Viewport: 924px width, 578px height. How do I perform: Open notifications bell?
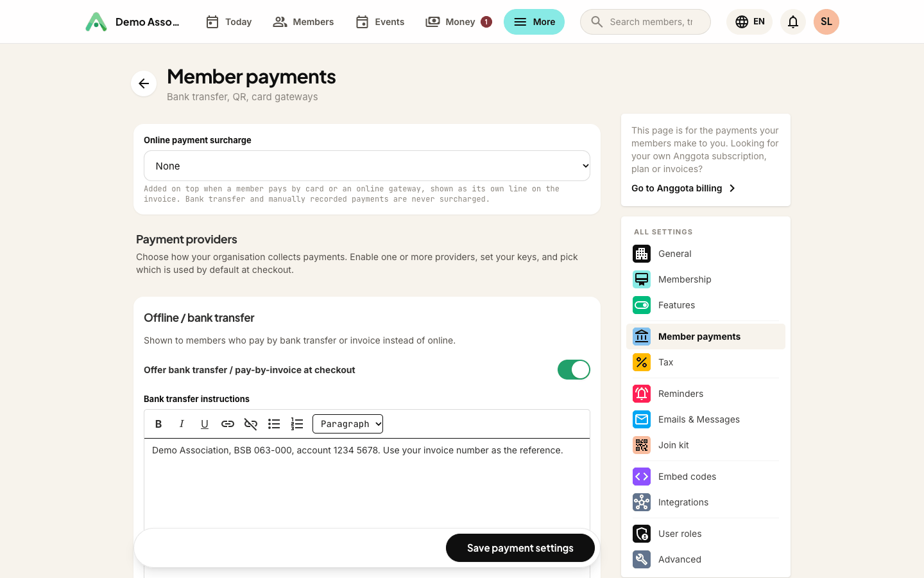[793, 22]
